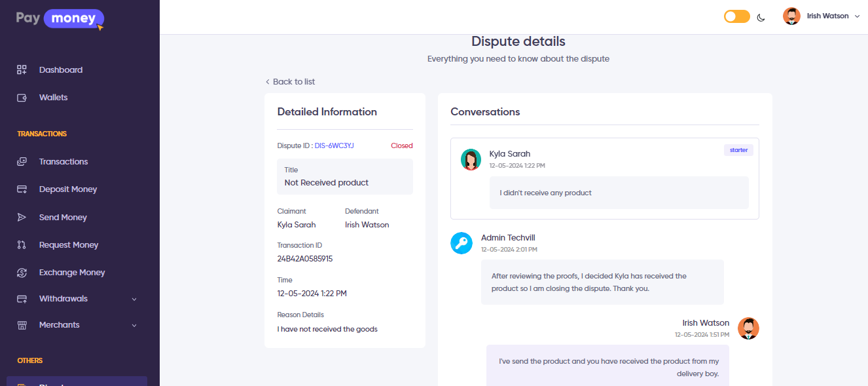Click the Transactions icon in sidebar
Image resolution: width=868 pixels, height=386 pixels.
22,162
